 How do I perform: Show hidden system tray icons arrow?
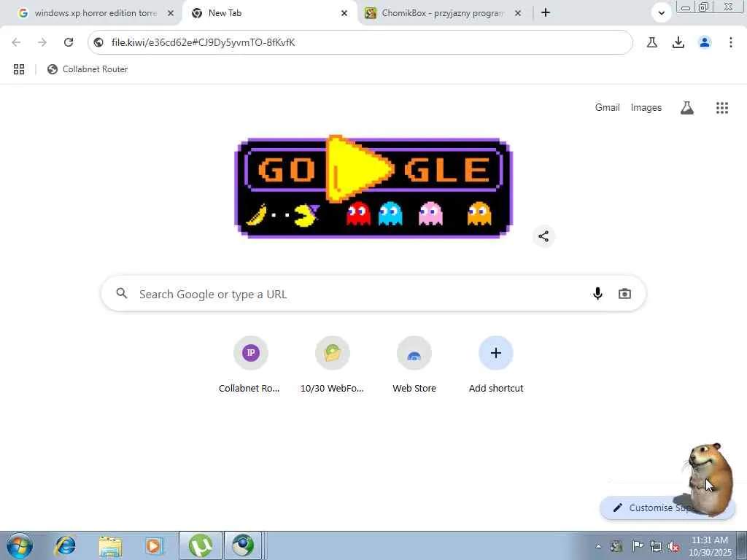click(x=598, y=546)
